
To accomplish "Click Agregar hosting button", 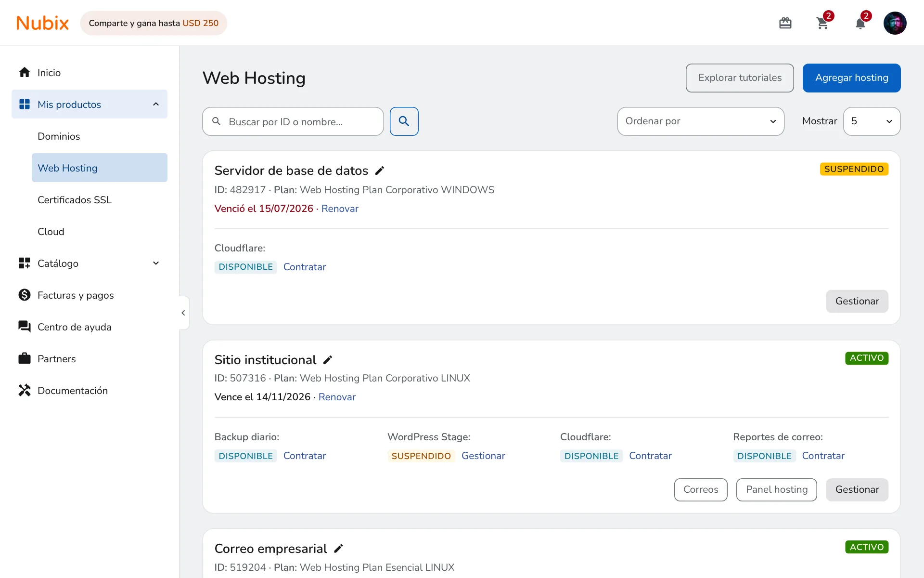I will [x=851, y=78].
